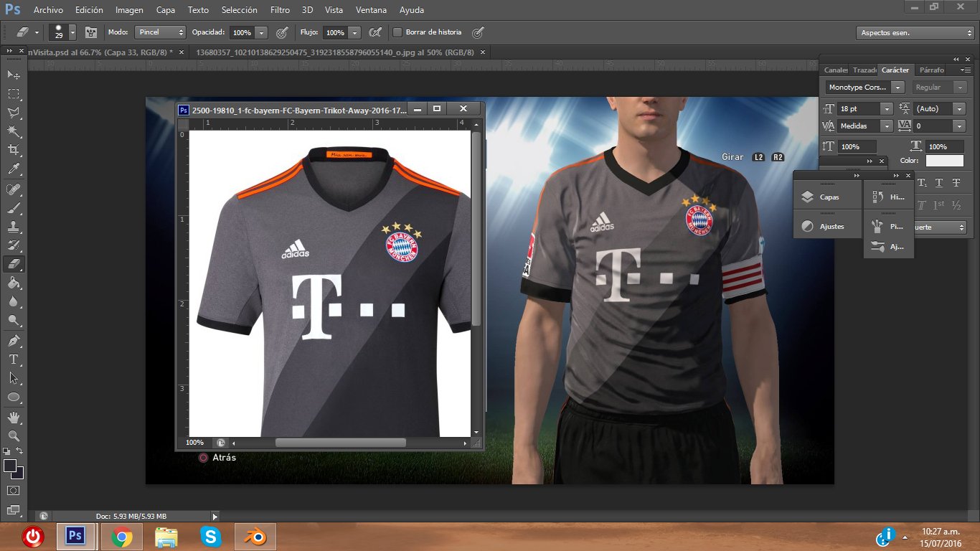Toggle strikethrough text style in Character panel
Viewport: 980px width, 551px height.
956,184
